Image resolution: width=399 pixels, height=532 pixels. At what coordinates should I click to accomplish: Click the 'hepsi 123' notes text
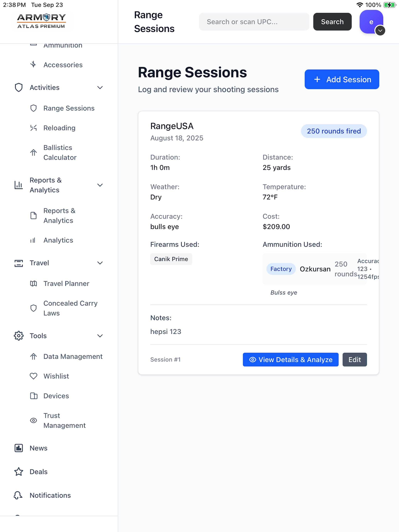pos(166,331)
